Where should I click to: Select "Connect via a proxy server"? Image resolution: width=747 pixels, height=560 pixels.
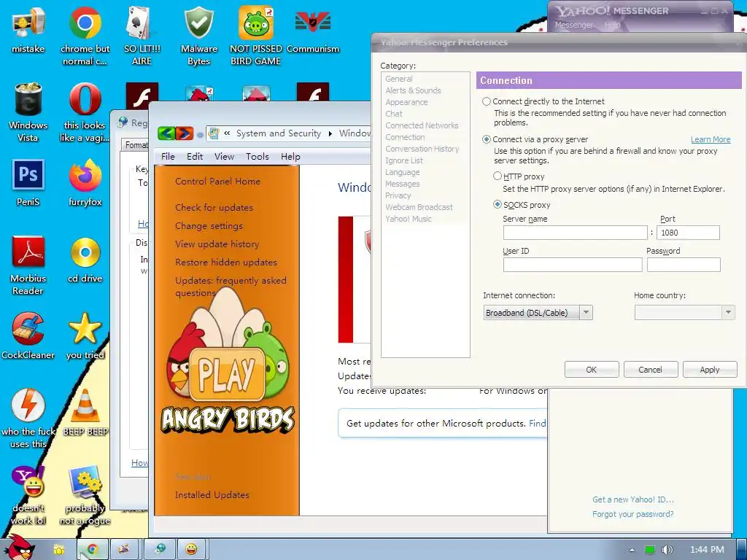[487, 139]
